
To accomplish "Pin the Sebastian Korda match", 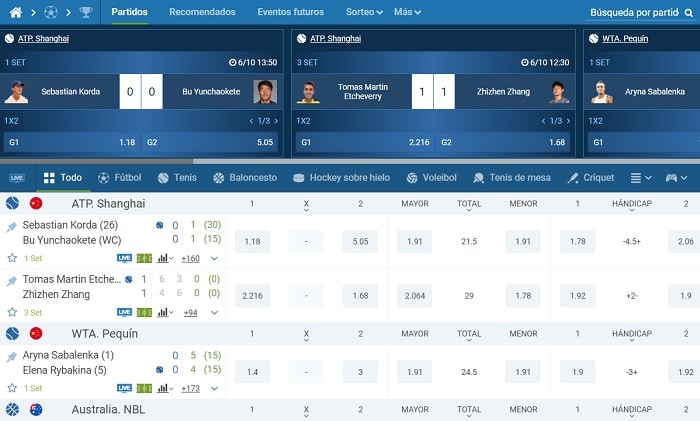I will point(12,227).
